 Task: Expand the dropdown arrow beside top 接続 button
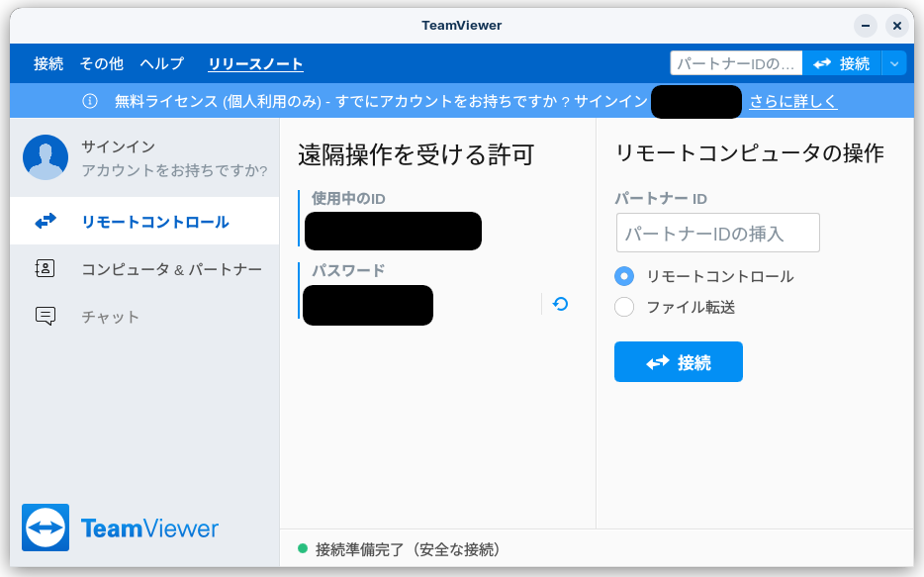tap(894, 63)
